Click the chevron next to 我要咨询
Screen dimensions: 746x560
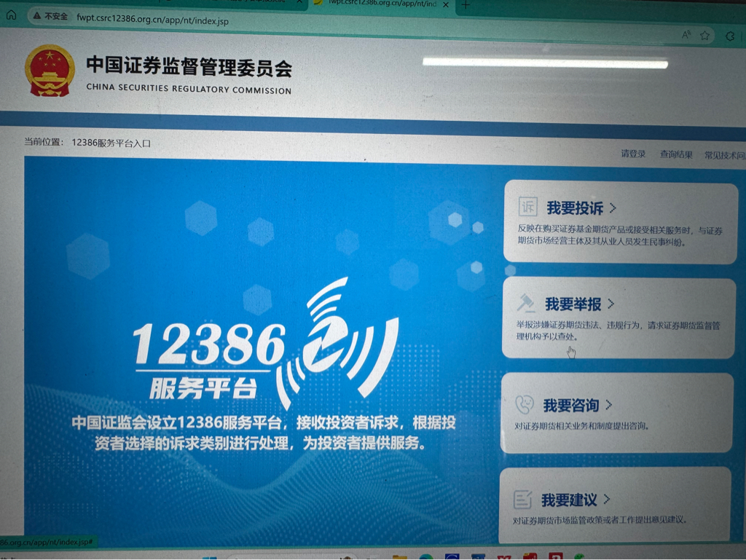tap(609, 405)
